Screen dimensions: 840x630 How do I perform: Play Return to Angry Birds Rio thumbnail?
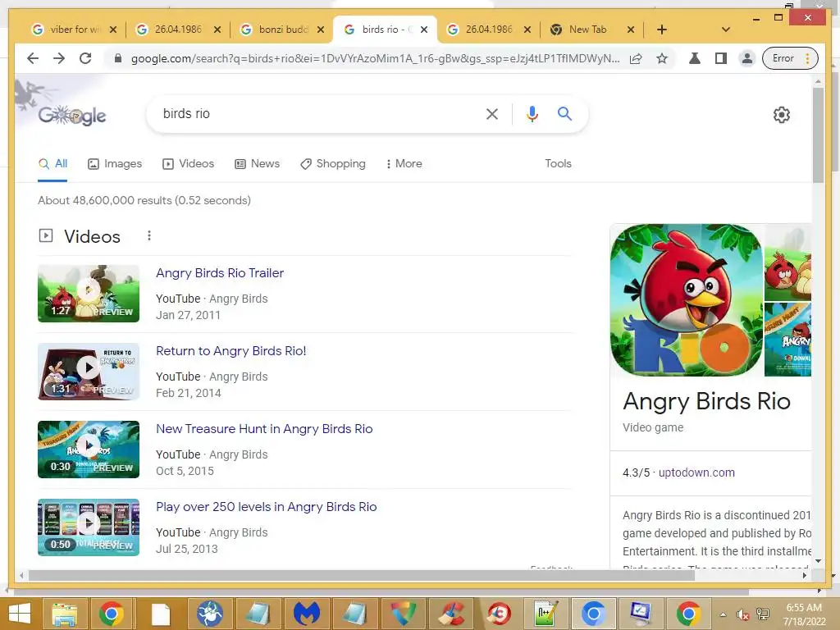(89, 372)
